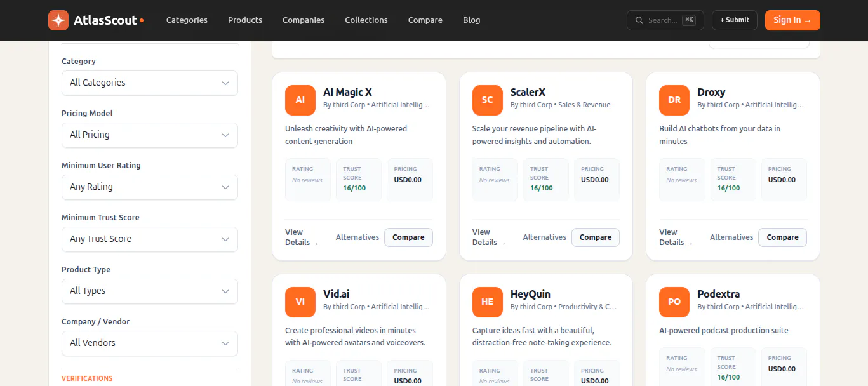Image resolution: width=868 pixels, height=386 pixels.
Task: Click Compare on the ScalerX card
Action: 596,237
